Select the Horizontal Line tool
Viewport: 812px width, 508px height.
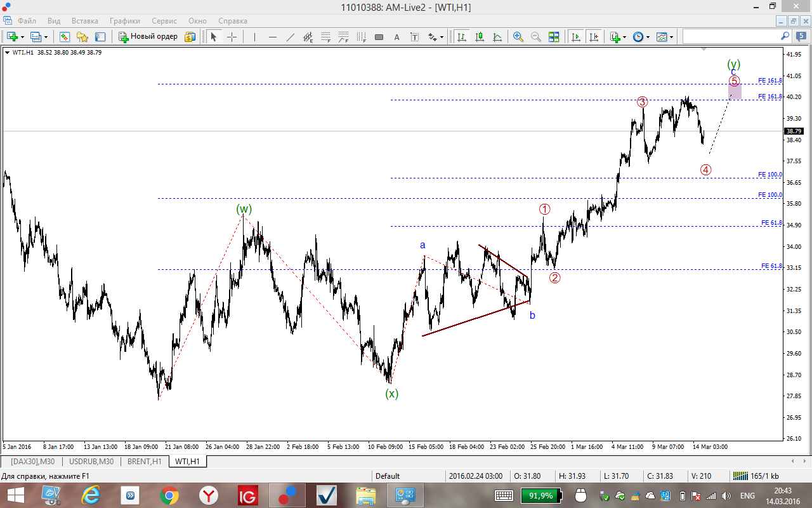[x=272, y=37]
